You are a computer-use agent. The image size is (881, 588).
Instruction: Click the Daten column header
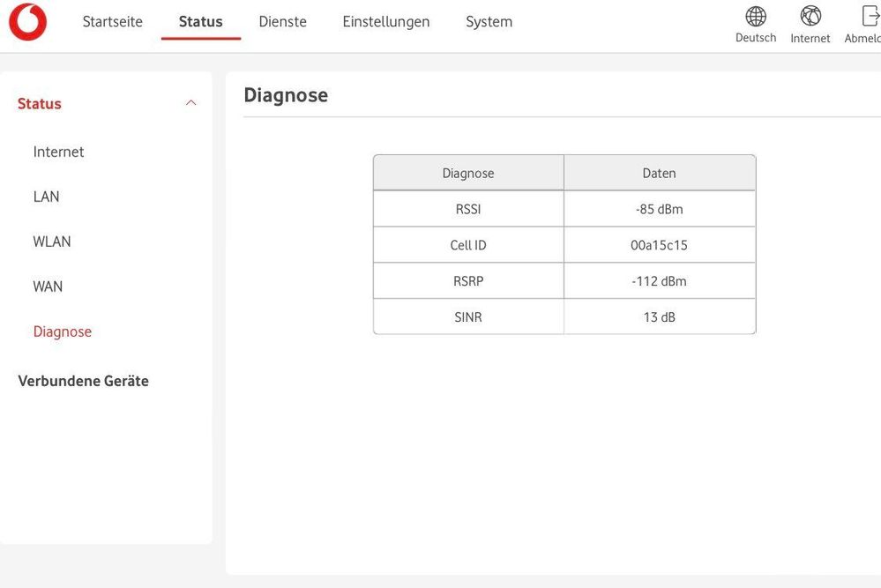(659, 173)
